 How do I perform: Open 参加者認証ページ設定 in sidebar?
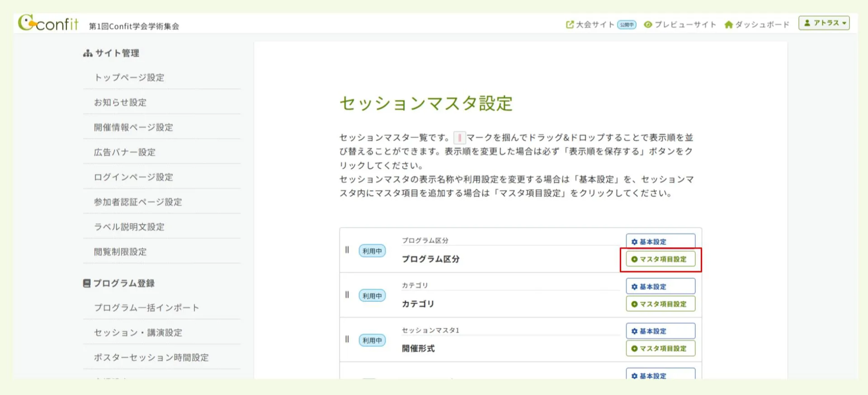(138, 202)
